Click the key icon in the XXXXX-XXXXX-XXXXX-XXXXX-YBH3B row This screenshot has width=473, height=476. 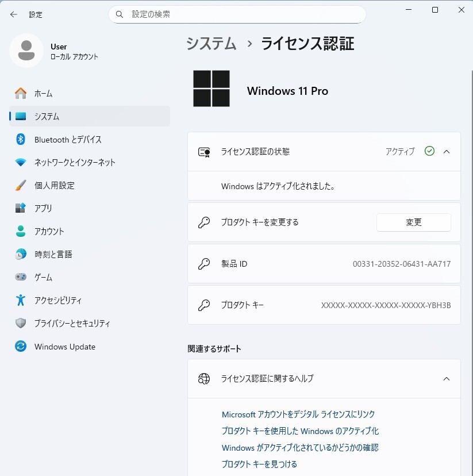[x=204, y=305]
